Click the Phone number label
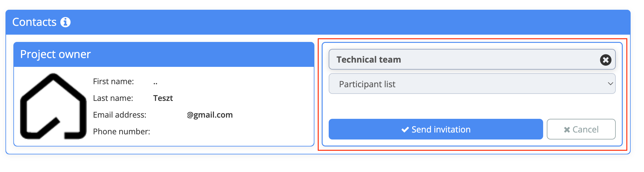 [122, 132]
